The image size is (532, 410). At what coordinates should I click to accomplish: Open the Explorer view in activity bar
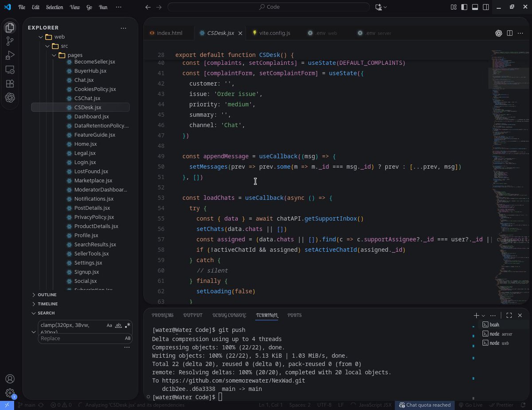coord(10,27)
